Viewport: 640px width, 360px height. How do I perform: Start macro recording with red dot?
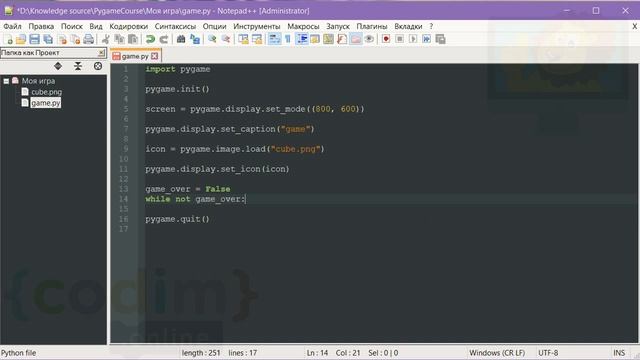tap(386, 39)
